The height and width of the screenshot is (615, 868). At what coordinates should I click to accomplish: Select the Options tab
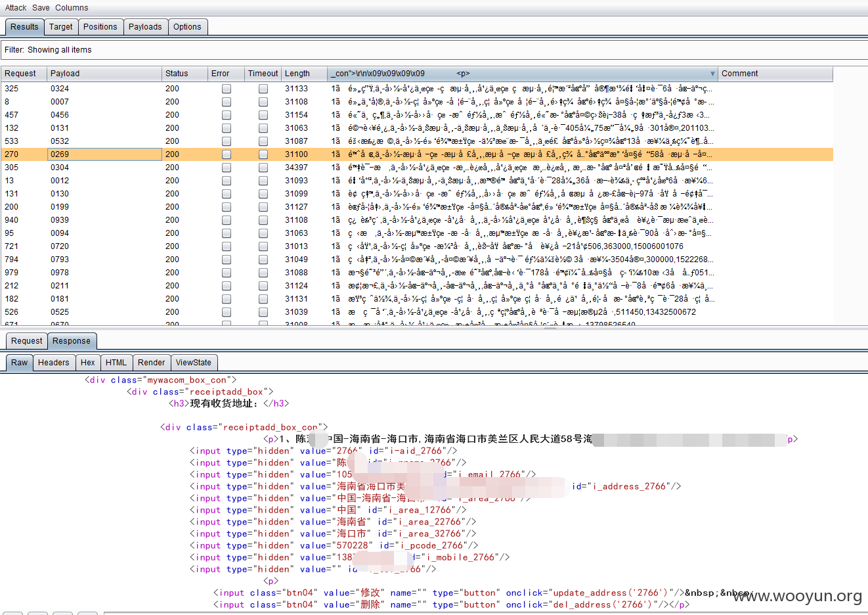[187, 27]
